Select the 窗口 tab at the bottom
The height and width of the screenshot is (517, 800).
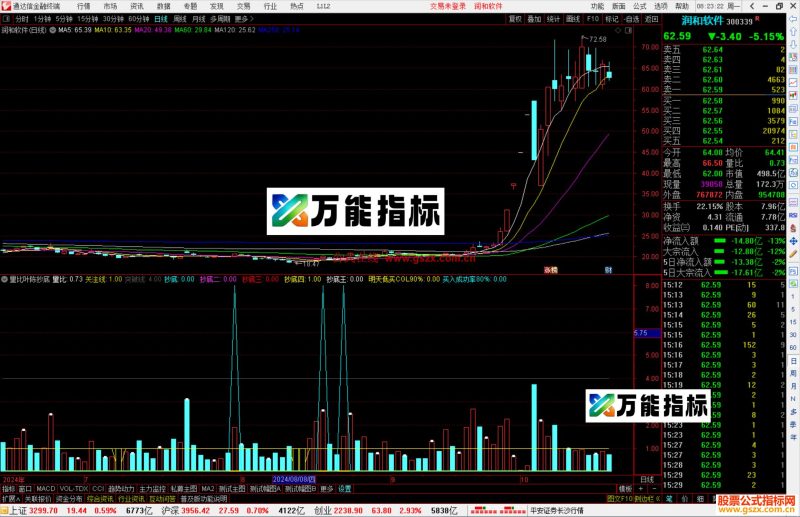click(25, 489)
